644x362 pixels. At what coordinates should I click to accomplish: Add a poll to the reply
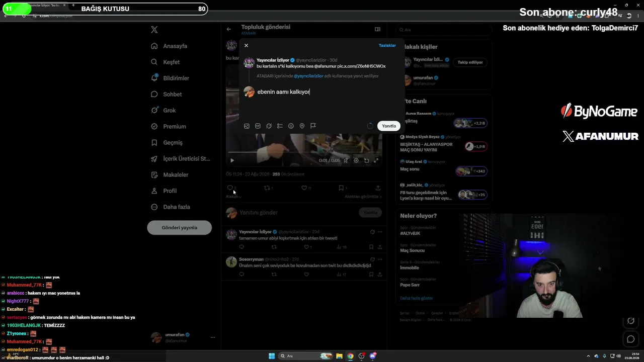click(x=280, y=126)
